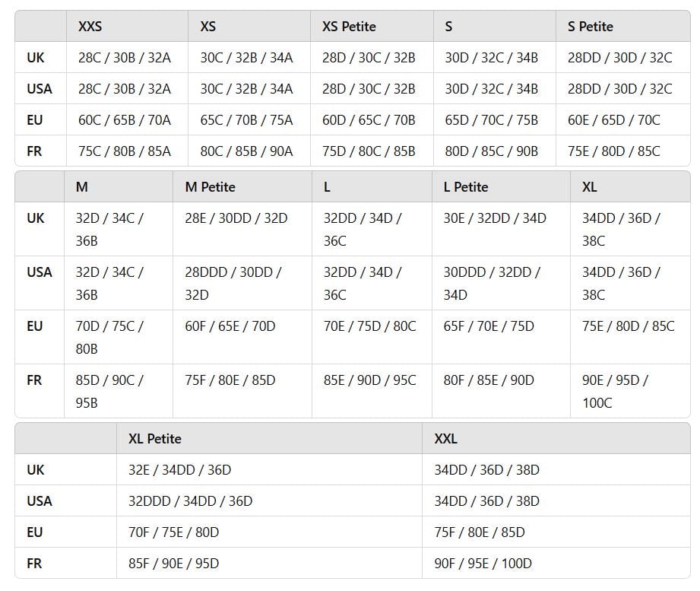Screen dimensions: 700x591
Task: Click the XXS column header
Action: coord(127,27)
